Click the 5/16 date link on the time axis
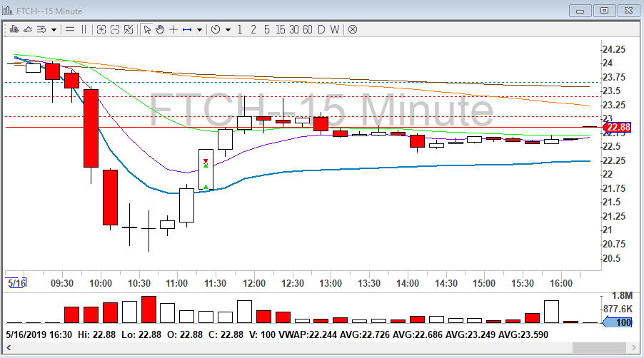This screenshot has width=644, height=358. point(17,283)
